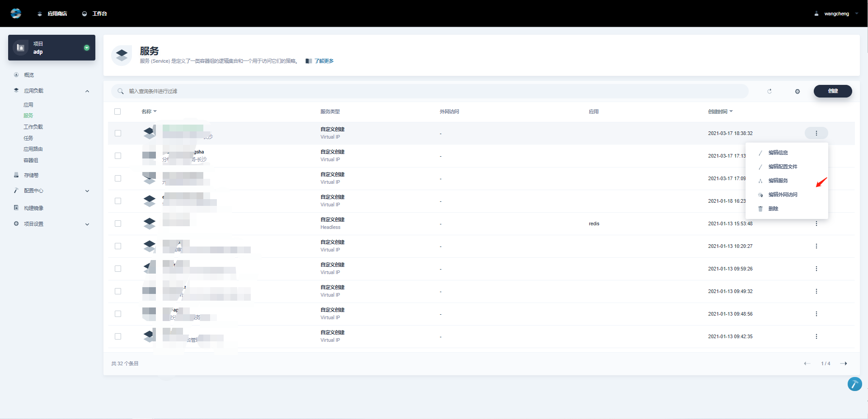This screenshot has height=419, width=868.
Task: Open more actions for 09:49:32 row
Action: point(816,291)
